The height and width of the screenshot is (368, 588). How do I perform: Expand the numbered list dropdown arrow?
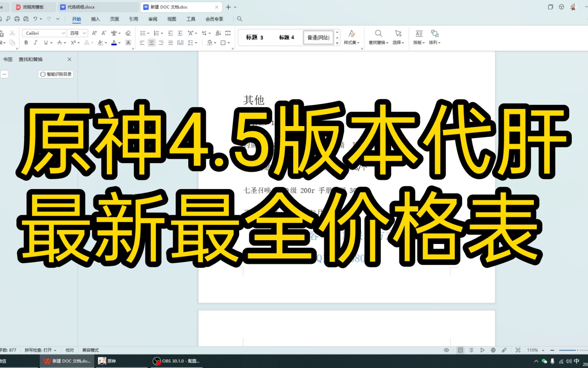pos(162,33)
